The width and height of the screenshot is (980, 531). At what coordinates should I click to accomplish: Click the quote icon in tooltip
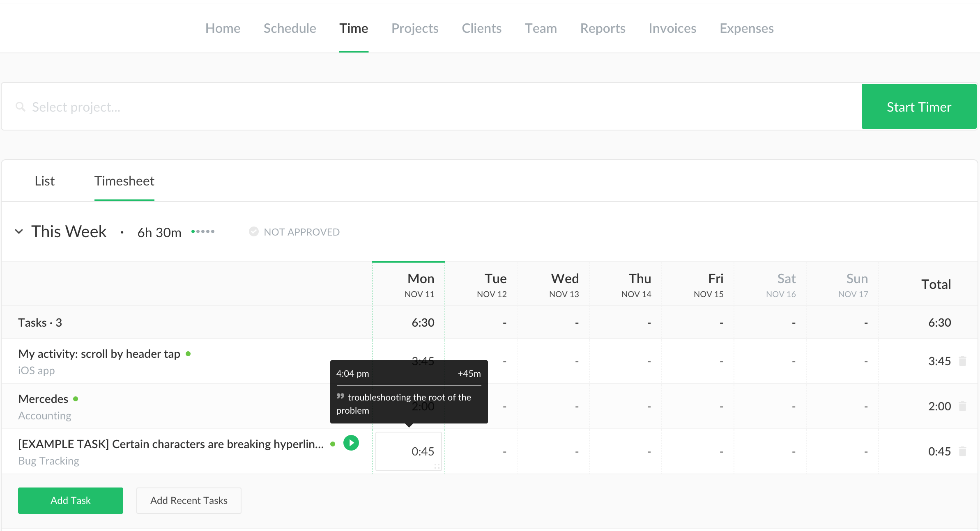click(x=340, y=396)
